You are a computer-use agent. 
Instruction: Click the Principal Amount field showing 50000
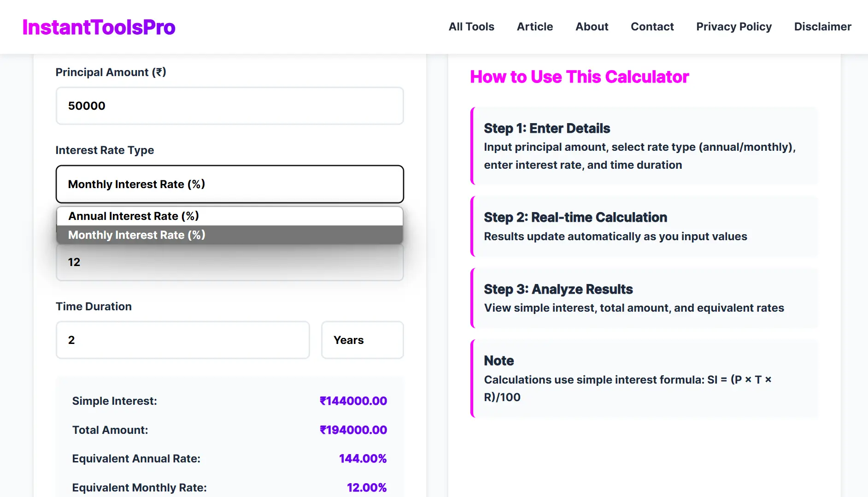[x=230, y=106]
